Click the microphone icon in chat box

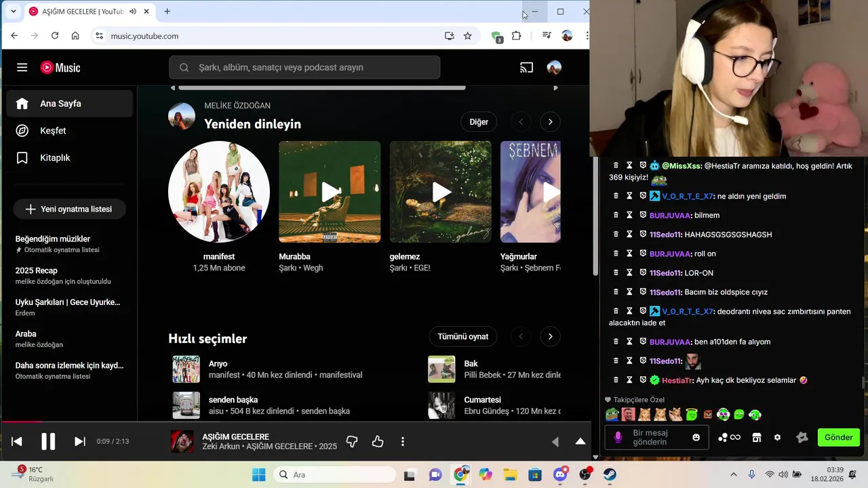tap(618, 437)
